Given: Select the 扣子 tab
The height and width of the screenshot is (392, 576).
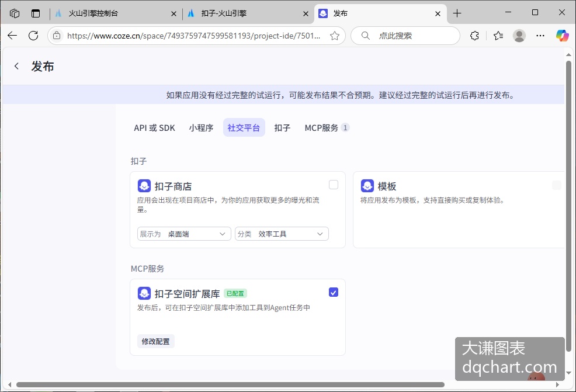Looking at the screenshot, I should pyautogui.click(x=282, y=128).
